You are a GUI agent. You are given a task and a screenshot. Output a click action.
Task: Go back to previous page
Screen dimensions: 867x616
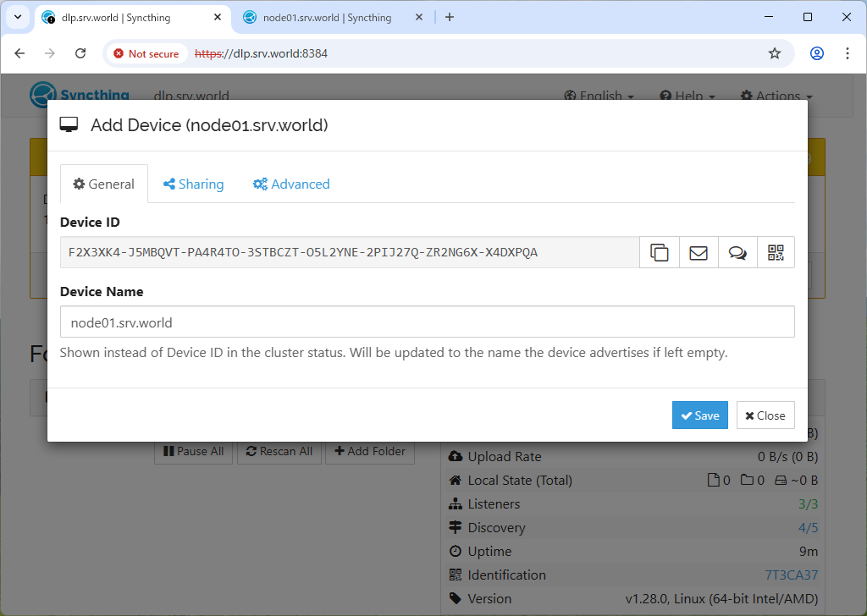tap(20, 53)
